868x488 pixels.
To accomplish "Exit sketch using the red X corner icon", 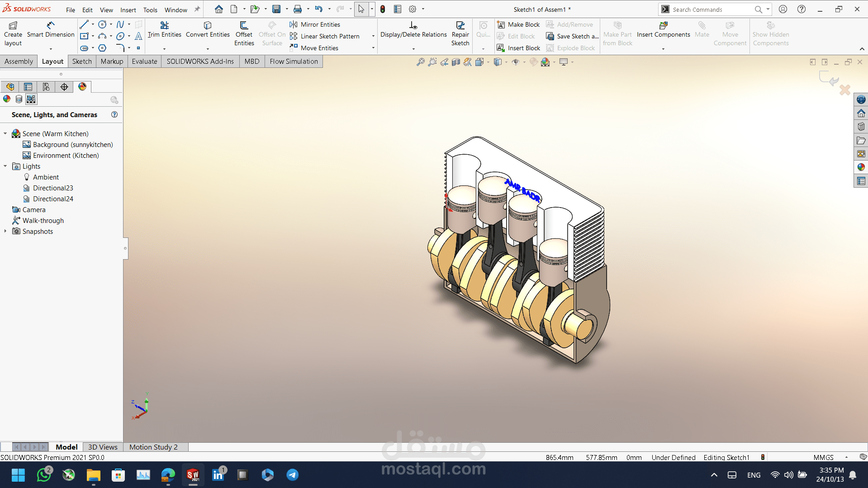I will (844, 90).
